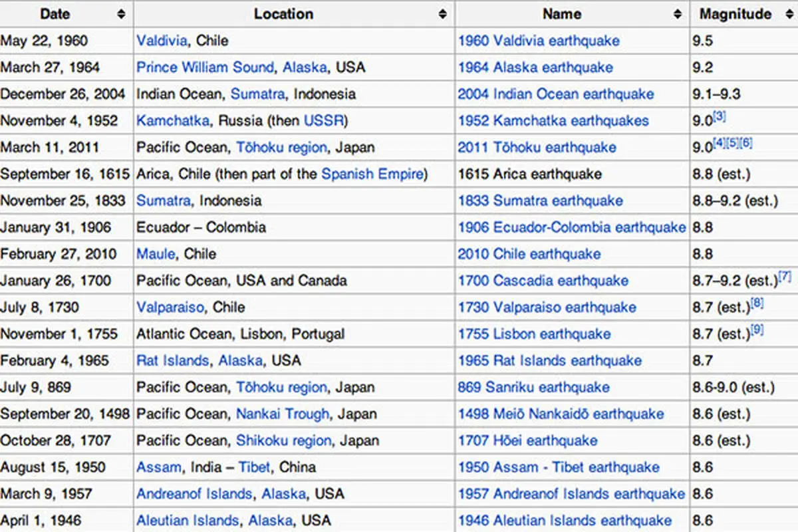Open the Nankai Trough link
The height and width of the screenshot is (532, 798).
click(x=283, y=414)
